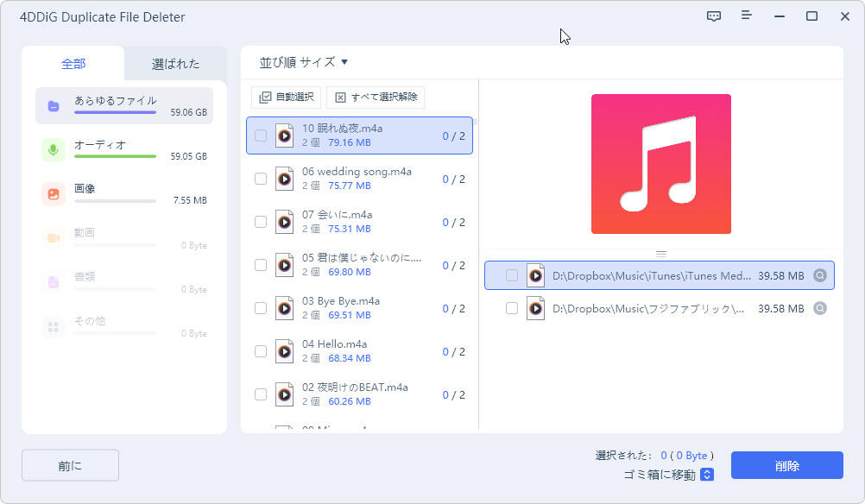Check the box for 06 wedding song.m4a
The width and height of the screenshot is (865, 504).
point(261,179)
